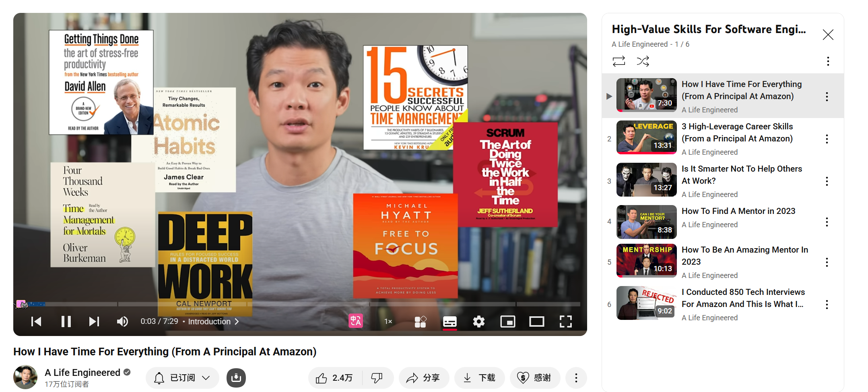The width and height of the screenshot is (868, 392).
Task: Click the player extension squares icon
Action: tap(420, 321)
